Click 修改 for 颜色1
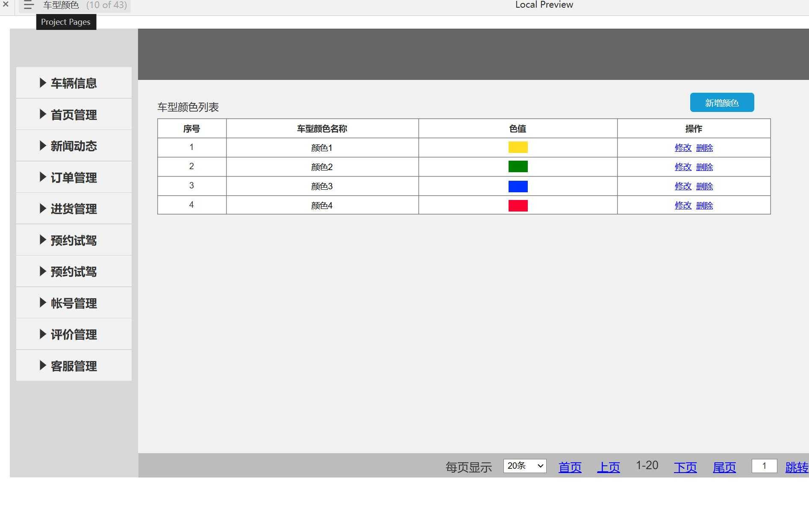Screen dimensions: 809x532 683,147
